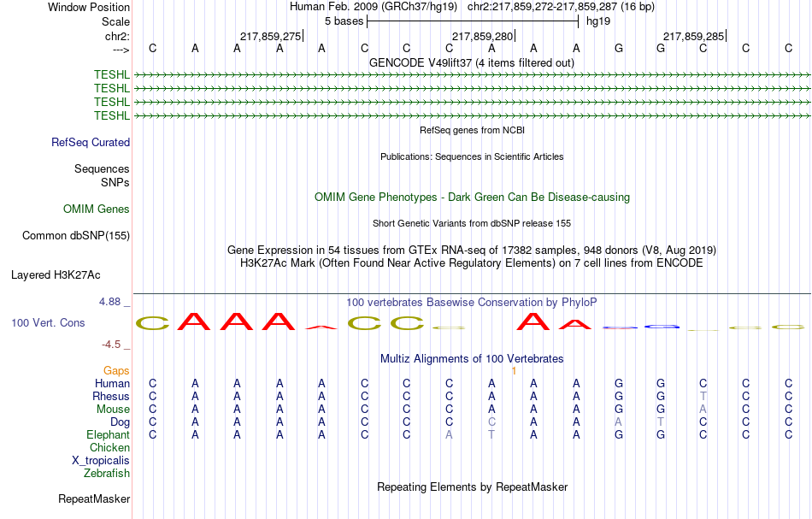Open the OMIM Genes track label
Viewport: 812px width, 519px height.
97,209
